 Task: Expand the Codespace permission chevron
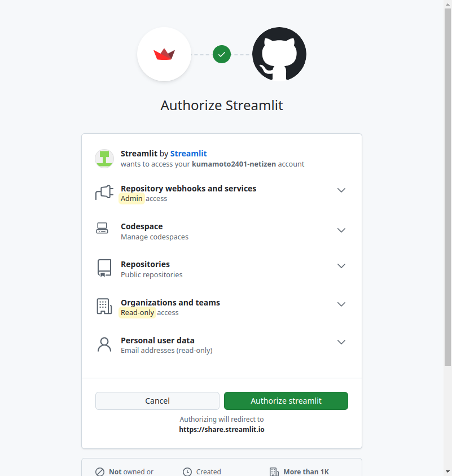coord(341,230)
